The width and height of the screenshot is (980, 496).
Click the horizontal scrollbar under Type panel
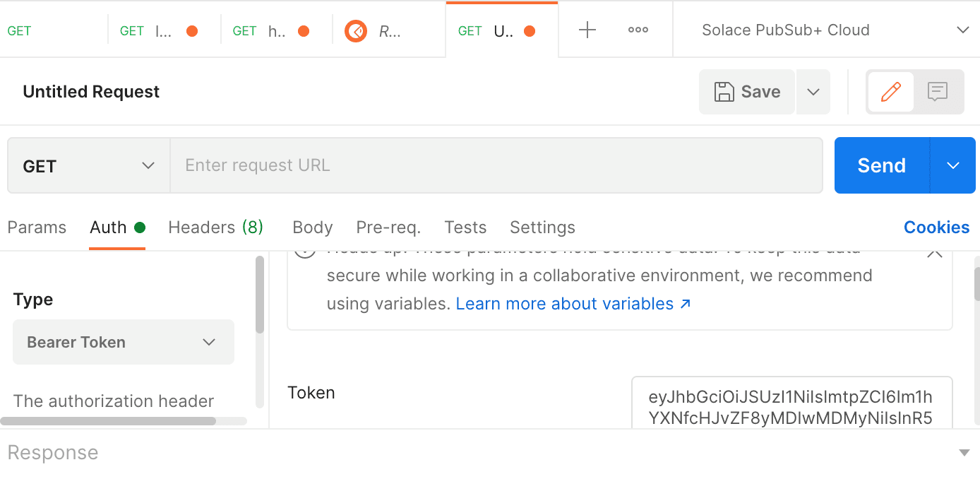pos(108,421)
